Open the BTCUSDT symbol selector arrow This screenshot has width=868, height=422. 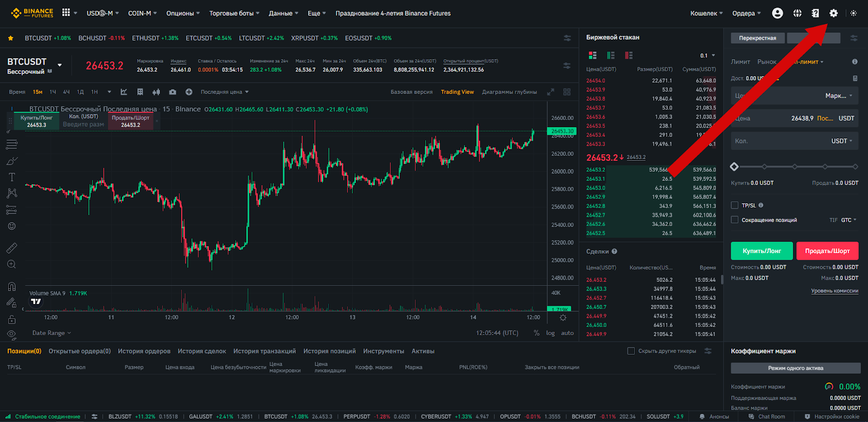pos(60,65)
